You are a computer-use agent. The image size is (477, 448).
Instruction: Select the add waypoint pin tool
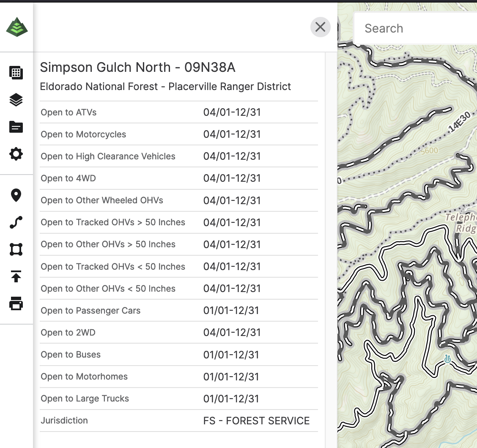coord(16,195)
